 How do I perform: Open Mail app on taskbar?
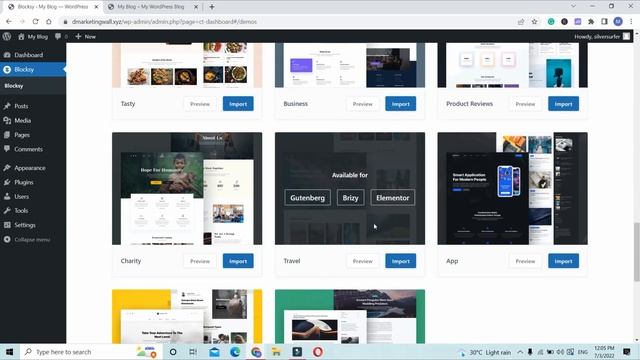tap(214, 352)
